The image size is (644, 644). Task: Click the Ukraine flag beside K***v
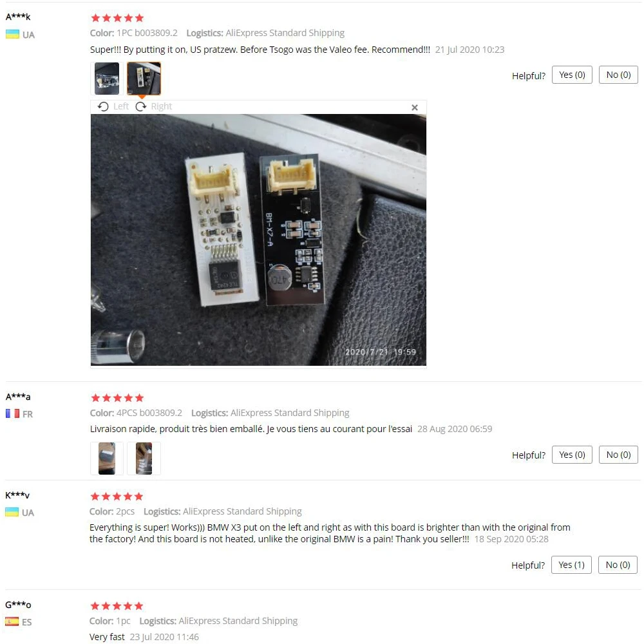point(12,512)
